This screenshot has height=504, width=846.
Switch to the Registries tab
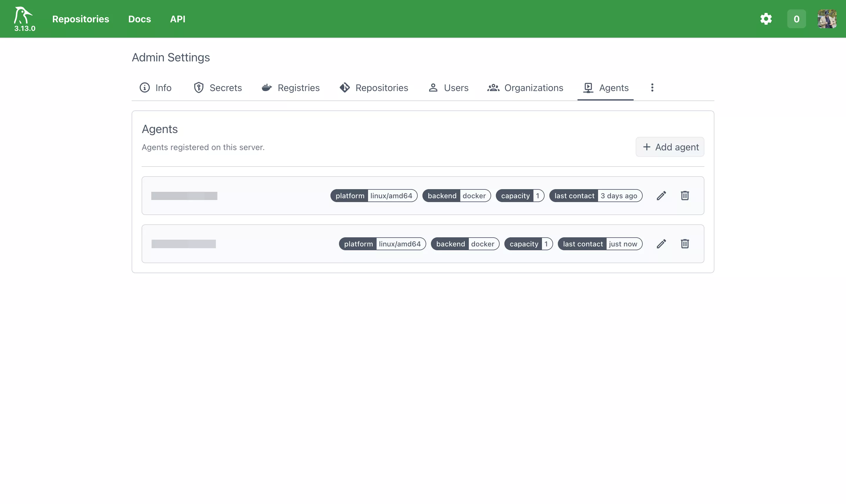291,88
